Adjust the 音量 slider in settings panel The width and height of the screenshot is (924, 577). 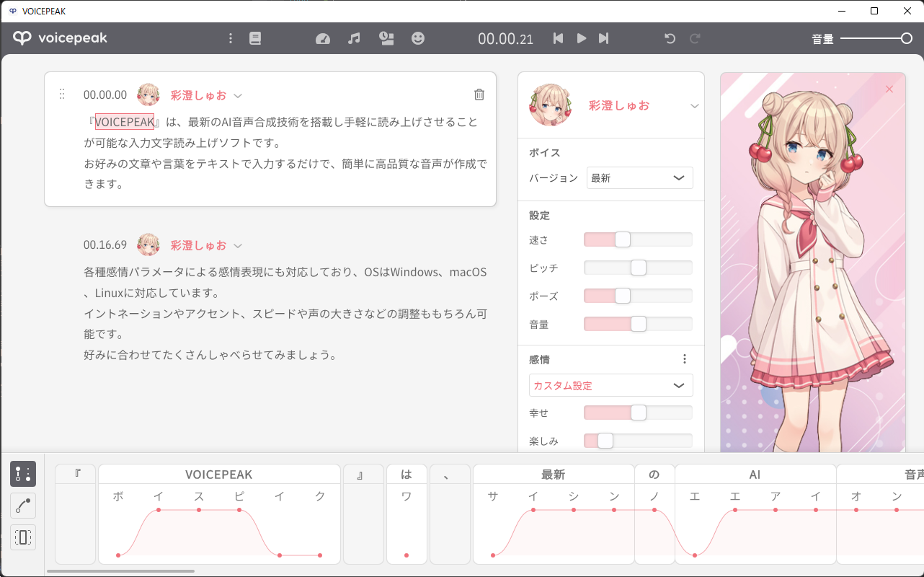(x=638, y=325)
